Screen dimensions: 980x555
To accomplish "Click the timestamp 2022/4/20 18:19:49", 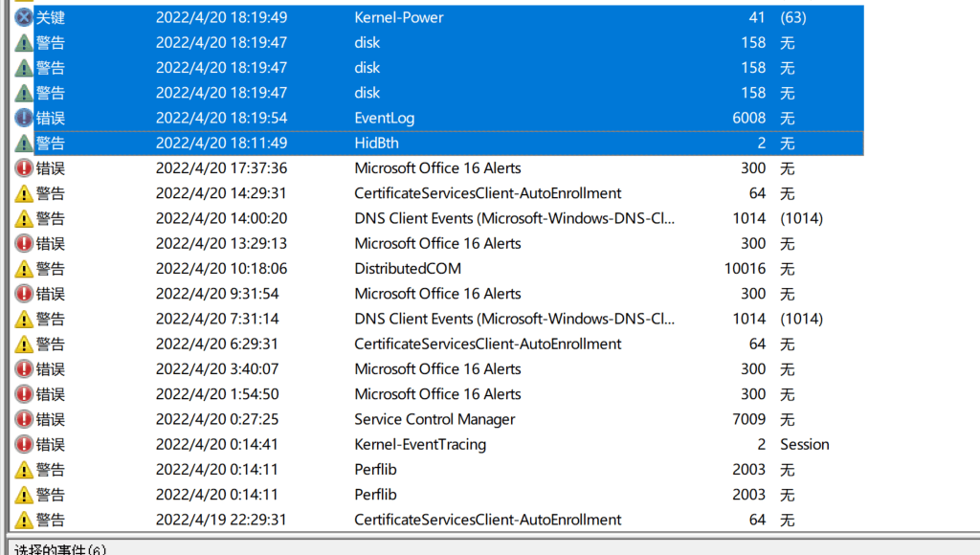I will (x=221, y=17).
